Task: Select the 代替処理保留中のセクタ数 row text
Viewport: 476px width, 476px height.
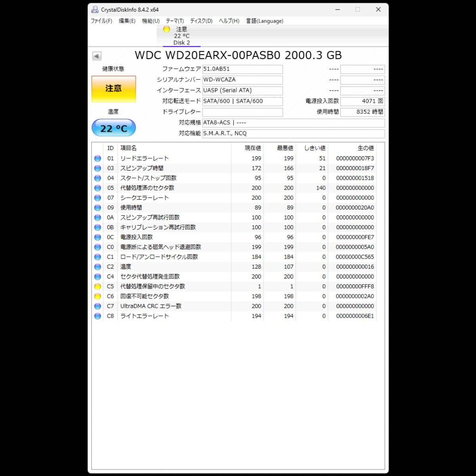Action: pos(153,286)
